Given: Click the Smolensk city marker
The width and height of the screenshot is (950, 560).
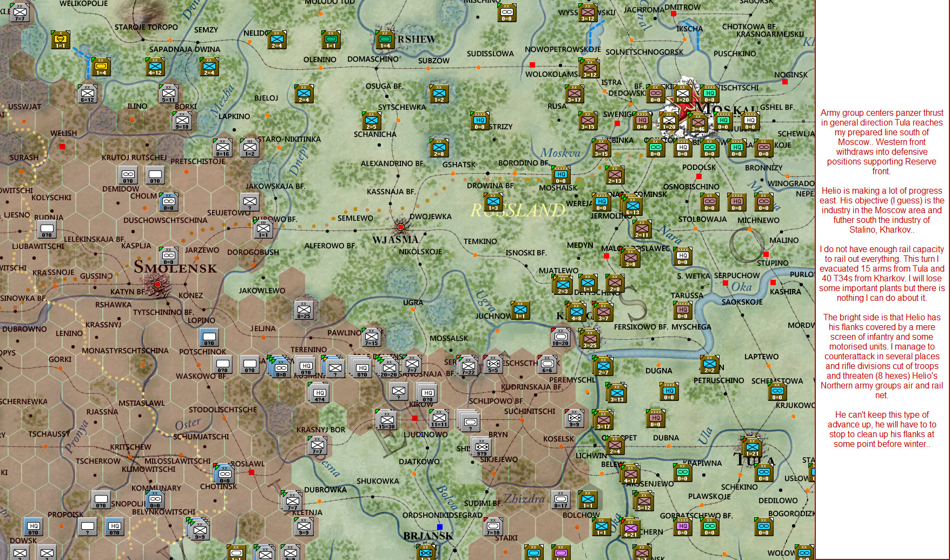Looking at the screenshot, I should 157,284.
